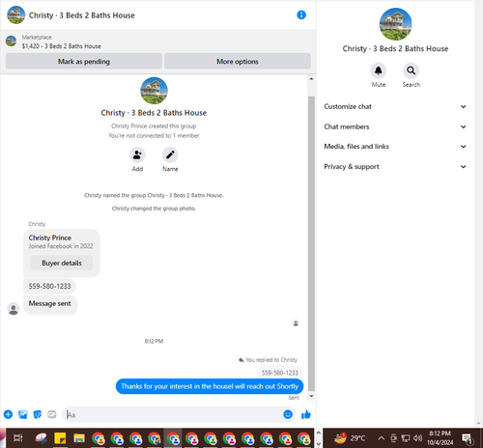Click 'Christy Prince' name in the buyer card
The height and width of the screenshot is (448, 483).
(50, 238)
